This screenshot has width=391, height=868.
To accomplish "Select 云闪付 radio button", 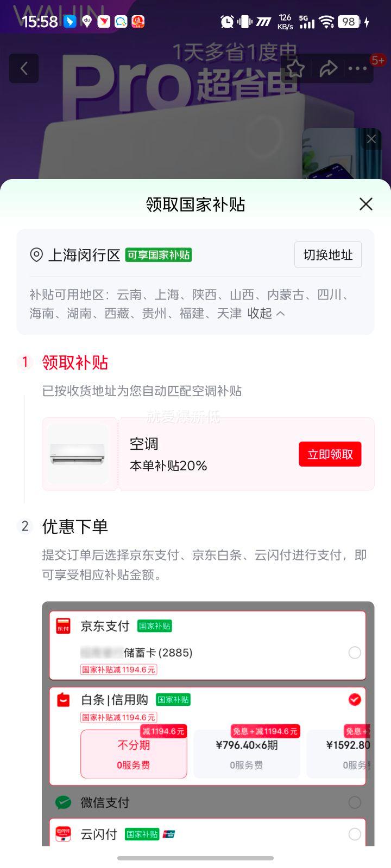I will coord(355,834).
